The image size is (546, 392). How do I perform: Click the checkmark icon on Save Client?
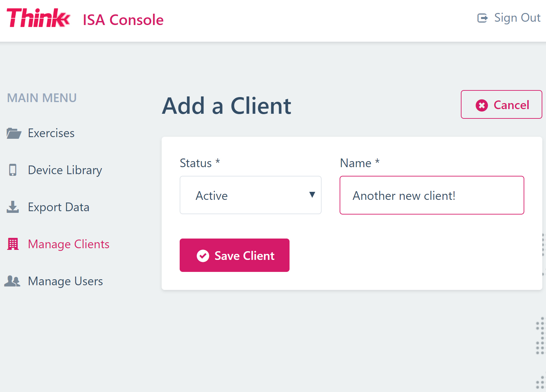pyautogui.click(x=203, y=256)
